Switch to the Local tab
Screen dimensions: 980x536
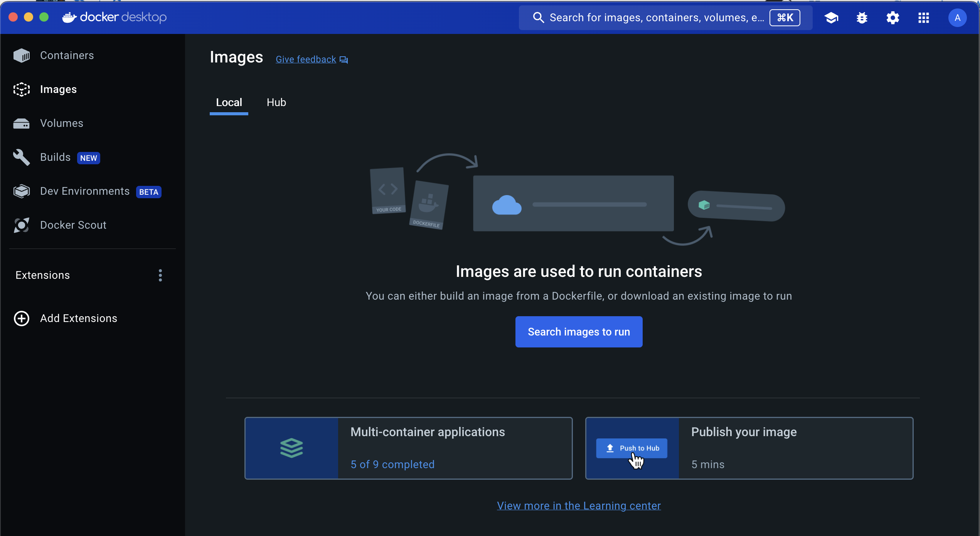[x=229, y=103]
